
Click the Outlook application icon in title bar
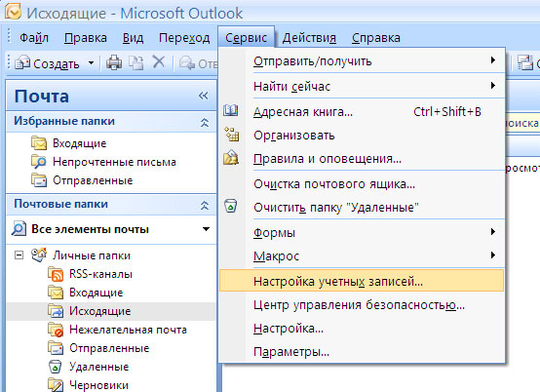pyautogui.click(x=13, y=11)
